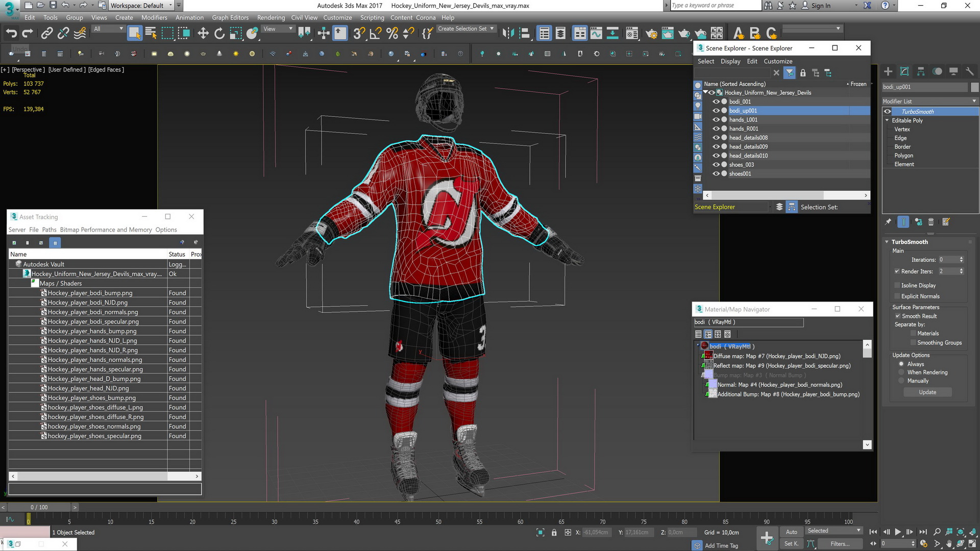The image size is (980, 551).
Task: Open the Create Selection Set dropdown
Action: 466,29
